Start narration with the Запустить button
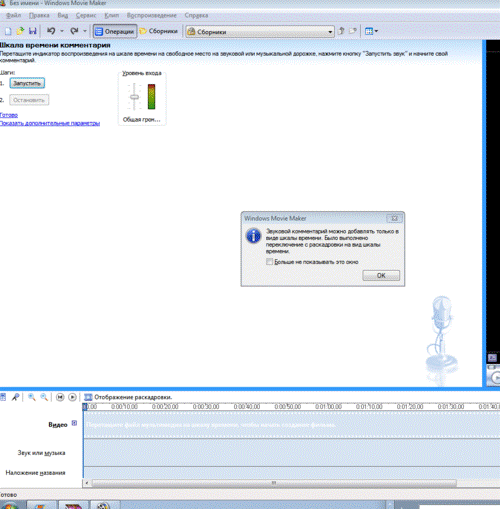Image resolution: width=500 pixels, height=509 pixels. click(x=27, y=83)
